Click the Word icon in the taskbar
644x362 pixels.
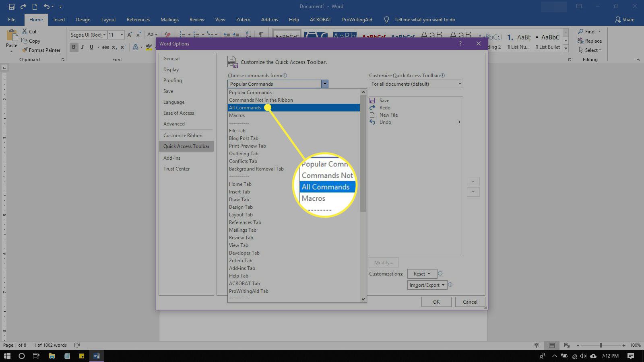96,356
